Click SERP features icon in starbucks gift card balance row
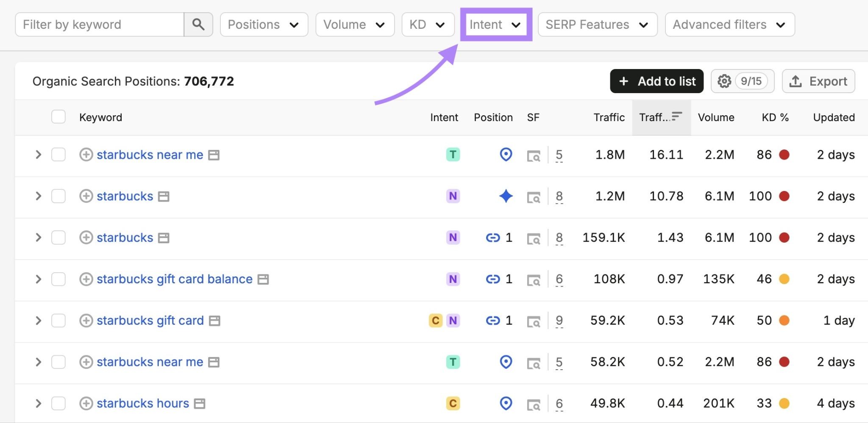 534,280
